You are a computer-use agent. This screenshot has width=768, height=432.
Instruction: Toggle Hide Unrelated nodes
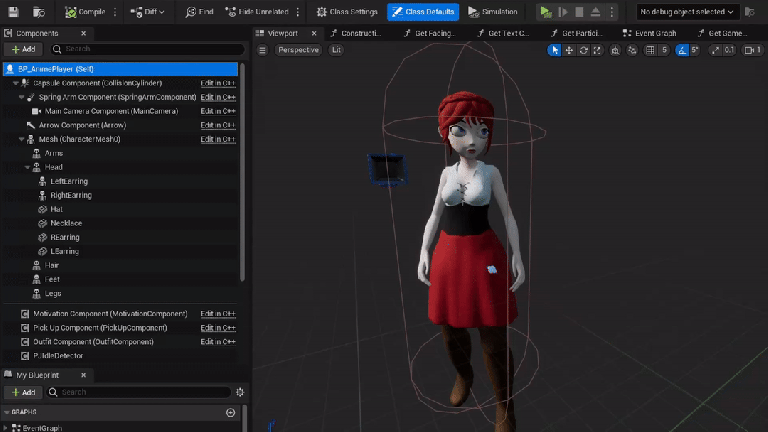click(257, 12)
